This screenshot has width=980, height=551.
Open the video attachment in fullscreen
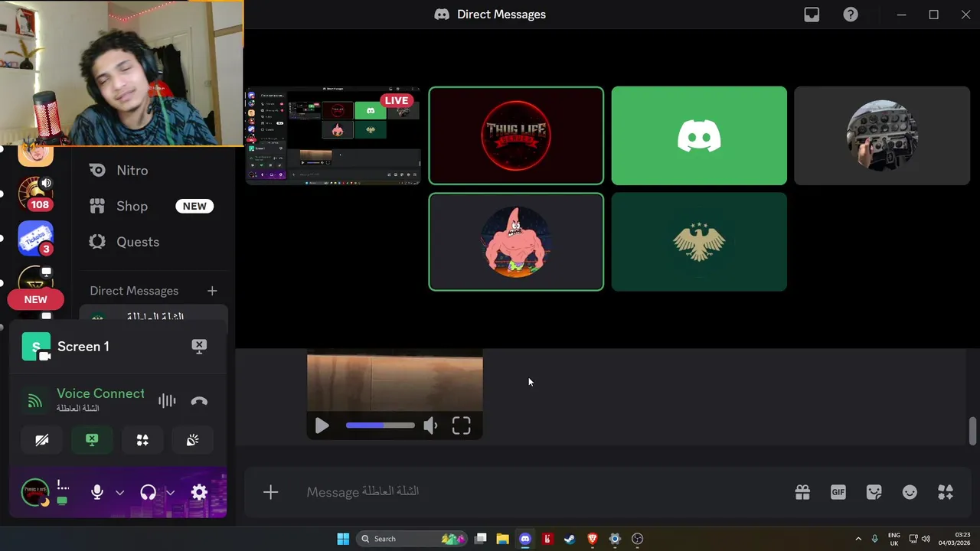click(461, 425)
